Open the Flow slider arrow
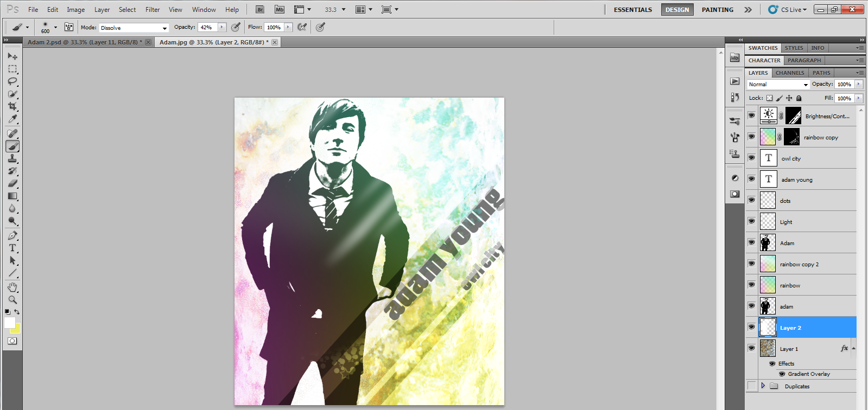This screenshot has height=410, width=868. click(288, 27)
